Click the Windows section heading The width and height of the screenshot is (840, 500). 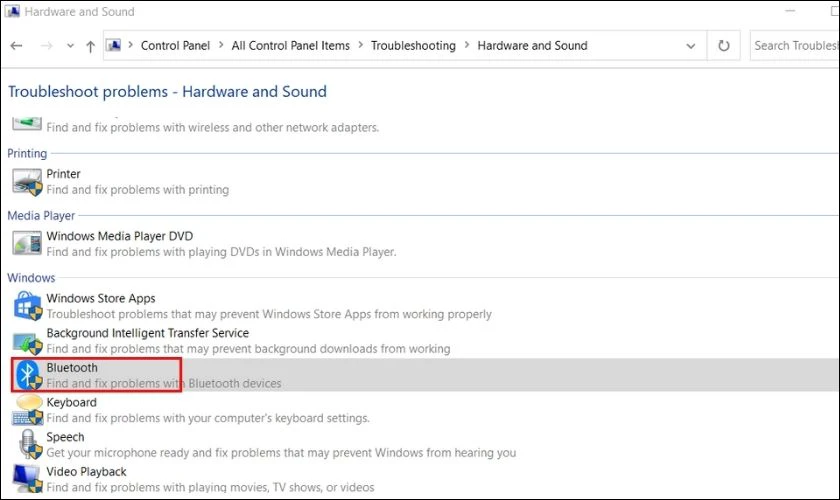(31, 278)
